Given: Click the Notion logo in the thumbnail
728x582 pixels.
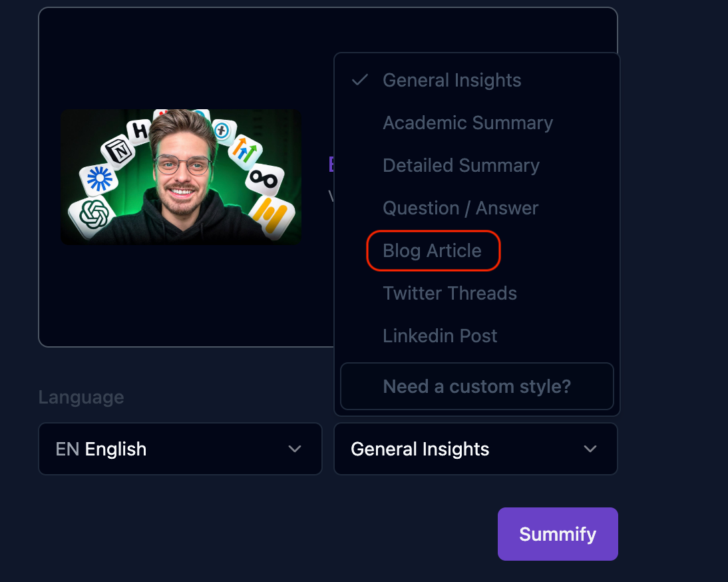Looking at the screenshot, I should click(x=118, y=150).
